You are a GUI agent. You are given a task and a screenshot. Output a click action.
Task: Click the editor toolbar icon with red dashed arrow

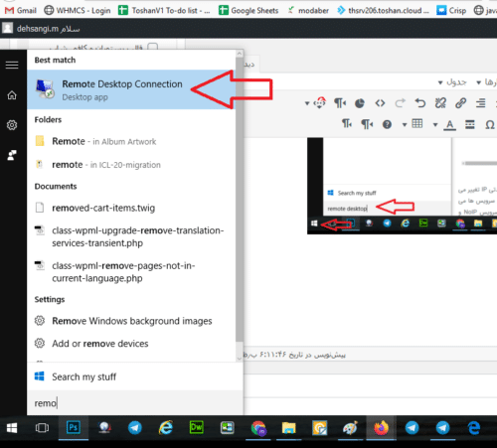pos(320,103)
